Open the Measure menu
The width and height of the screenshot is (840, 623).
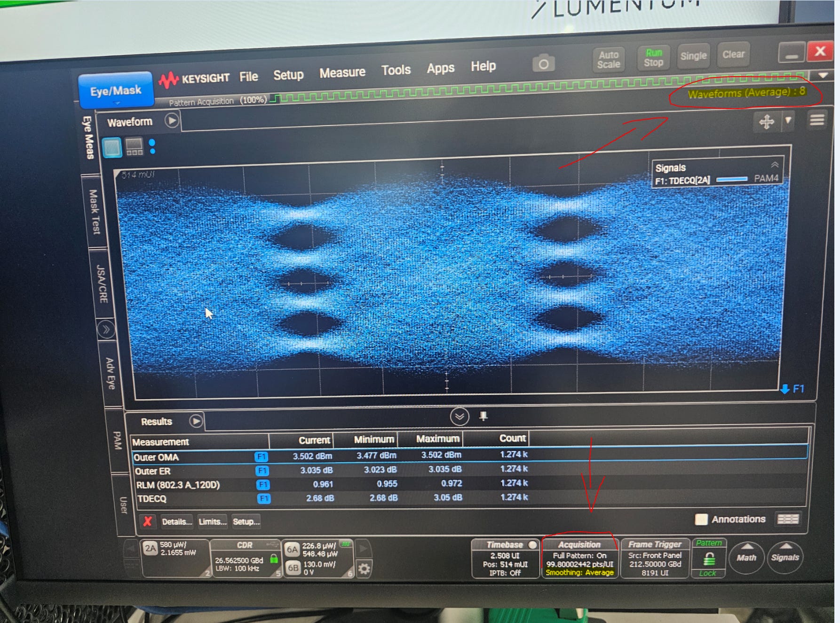point(342,72)
